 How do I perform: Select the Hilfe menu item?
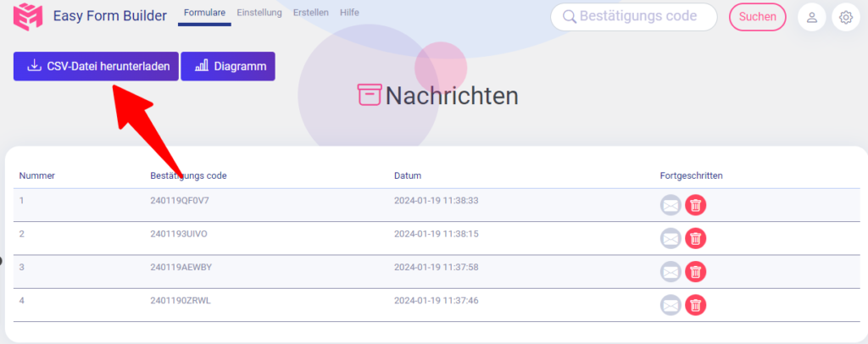click(349, 12)
